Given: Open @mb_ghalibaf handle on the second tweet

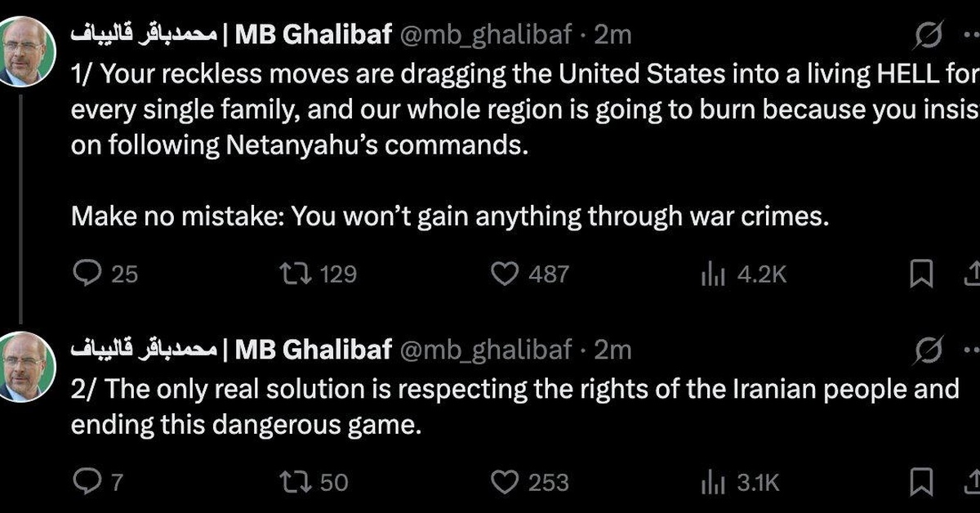Looking at the screenshot, I should click(487, 350).
